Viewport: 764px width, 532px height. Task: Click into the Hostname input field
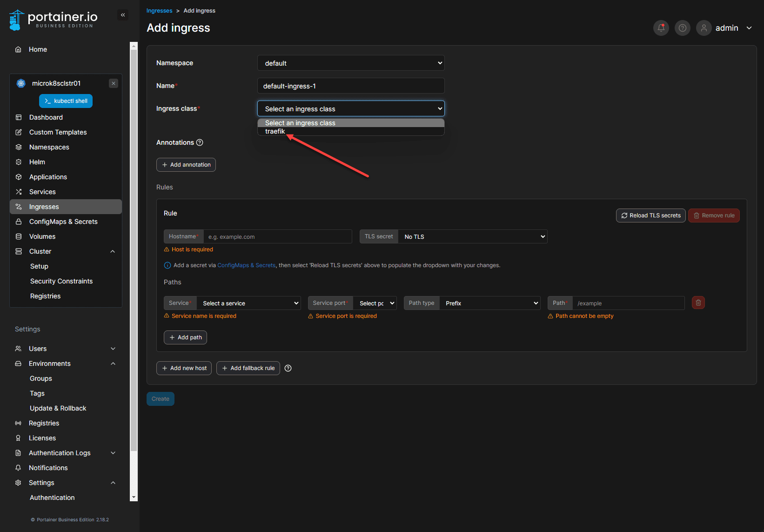tap(277, 236)
